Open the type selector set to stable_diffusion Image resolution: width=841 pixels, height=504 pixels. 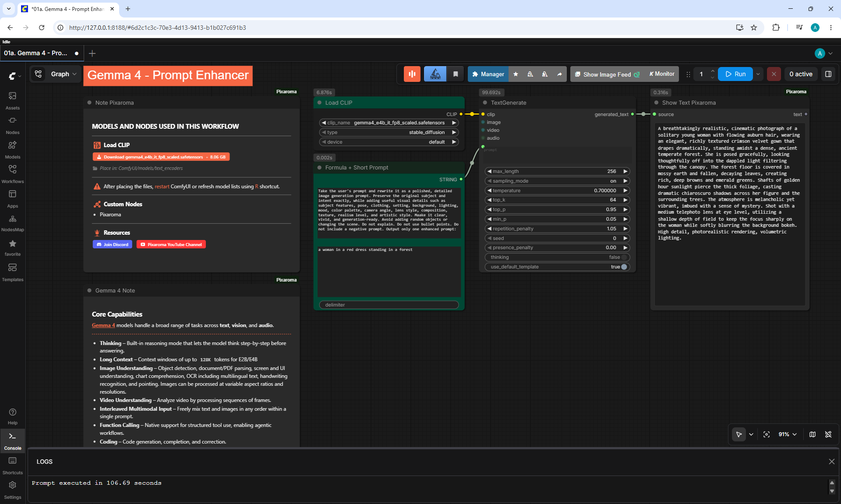pyautogui.click(x=389, y=132)
